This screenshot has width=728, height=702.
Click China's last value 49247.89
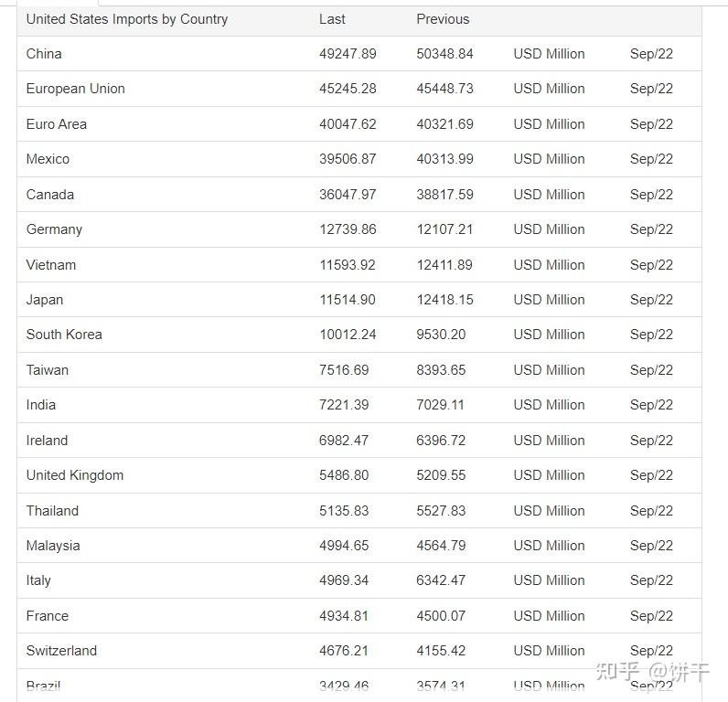click(348, 54)
